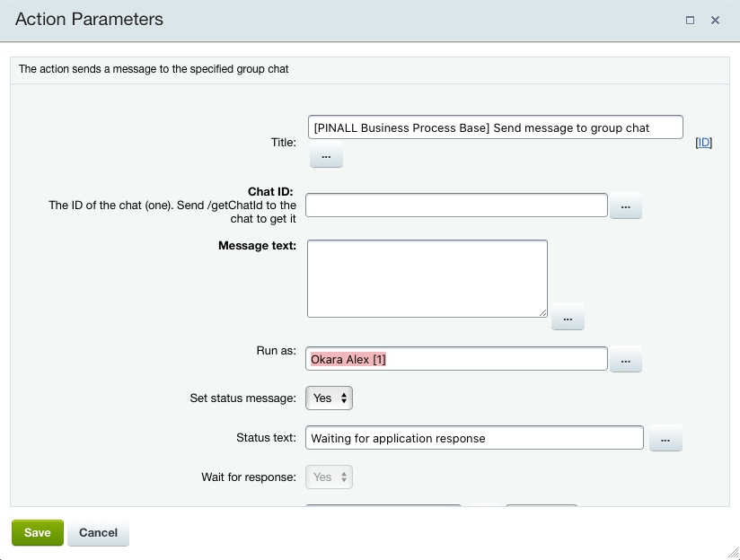The width and height of the screenshot is (740, 560).
Task: Open the Wait for response dropdown
Action: tap(329, 477)
